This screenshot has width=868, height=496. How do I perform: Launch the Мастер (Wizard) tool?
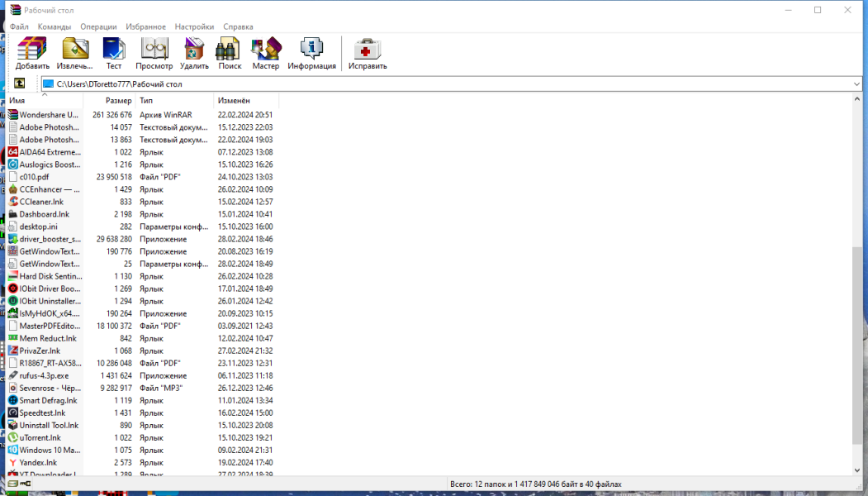pyautogui.click(x=266, y=54)
